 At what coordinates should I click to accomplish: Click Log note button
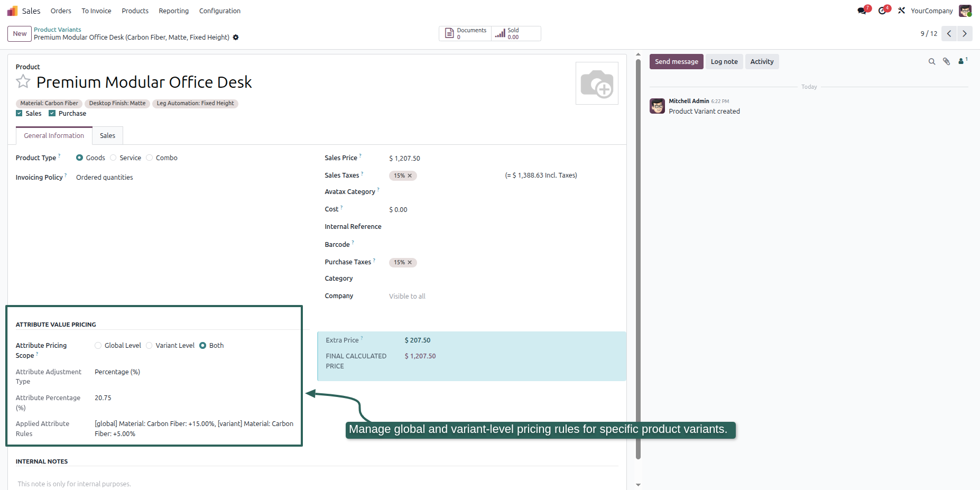pos(724,62)
